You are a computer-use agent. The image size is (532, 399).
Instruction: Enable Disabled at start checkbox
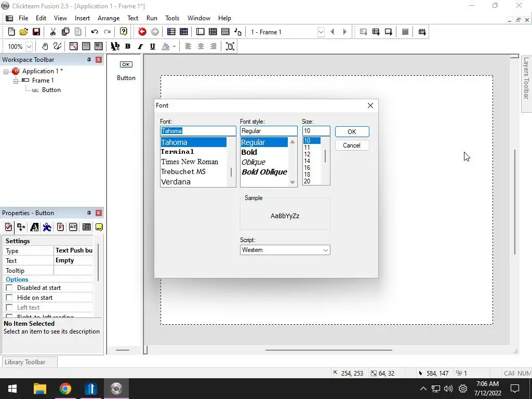pyautogui.click(x=9, y=288)
